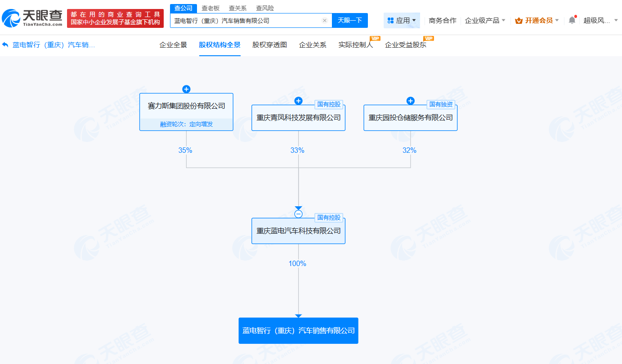Switch to the 查老板 tab

(x=209, y=8)
